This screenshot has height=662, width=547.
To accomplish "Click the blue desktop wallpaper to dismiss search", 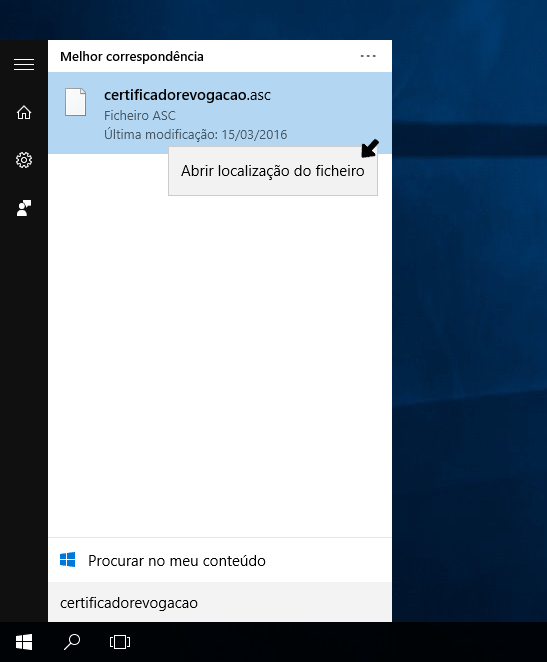I will point(469,296).
